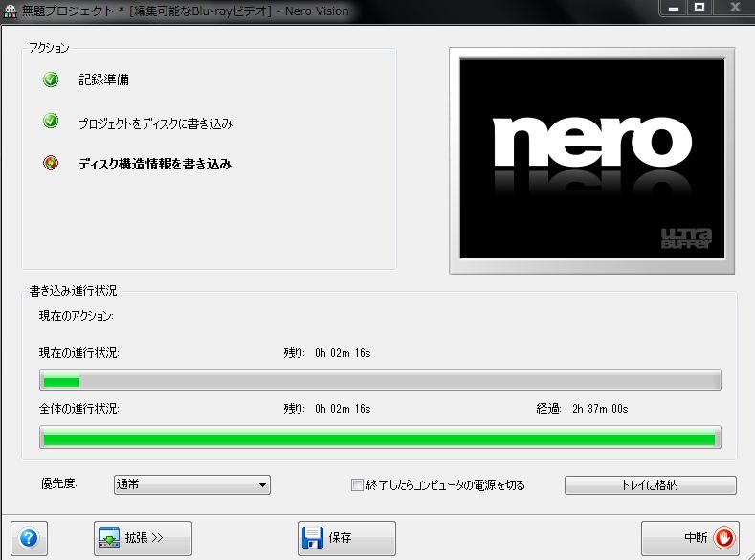This screenshot has height=560, width=755.
Task: Click the elapsed time 2h 37m 00s
Action: 600,409
